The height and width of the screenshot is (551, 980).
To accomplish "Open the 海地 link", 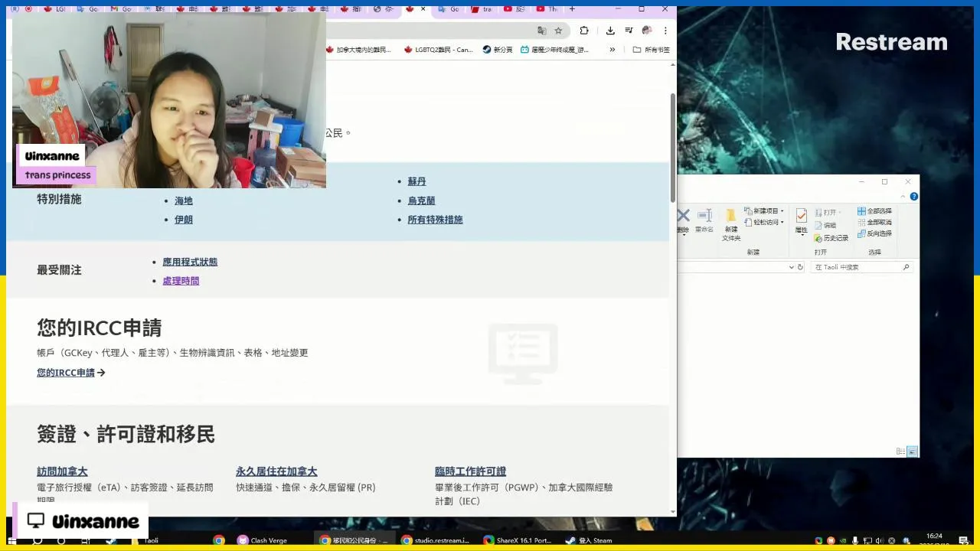I will click(184, 201).
